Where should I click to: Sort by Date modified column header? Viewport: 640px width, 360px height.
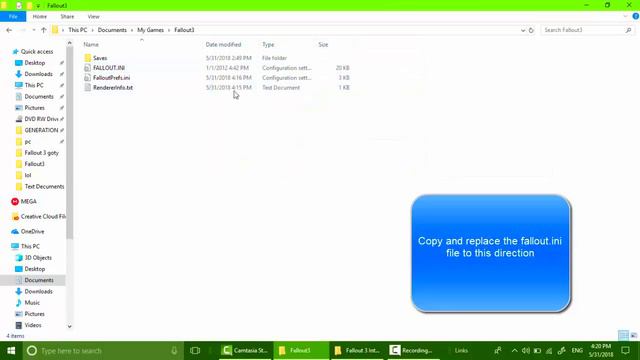coord(223,44)
